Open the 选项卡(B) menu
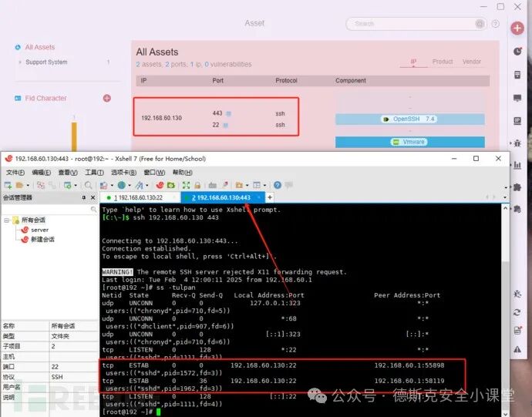Viewport: 532px width, 417px height. 124,173
